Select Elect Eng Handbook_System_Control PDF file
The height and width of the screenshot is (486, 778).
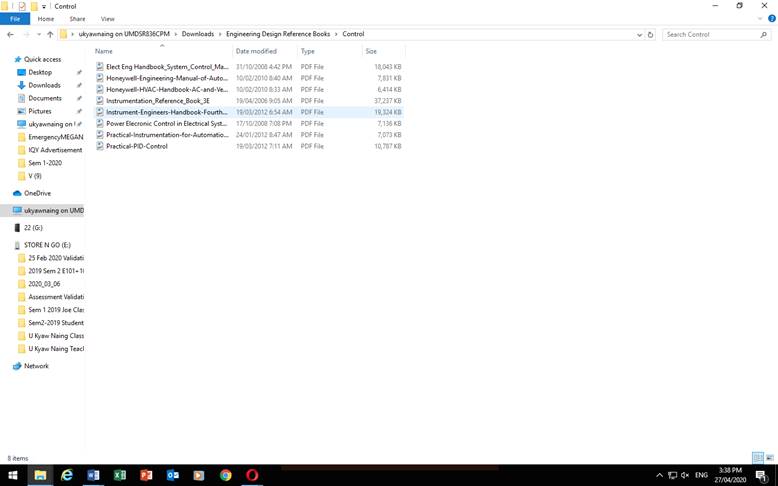click(248, 67)
